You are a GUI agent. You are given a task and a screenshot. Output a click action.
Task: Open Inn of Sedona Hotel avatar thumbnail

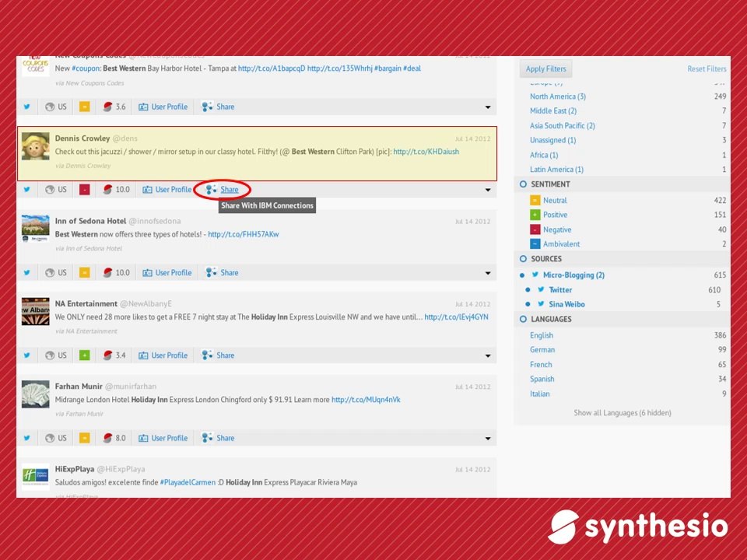tap(36, 229)
